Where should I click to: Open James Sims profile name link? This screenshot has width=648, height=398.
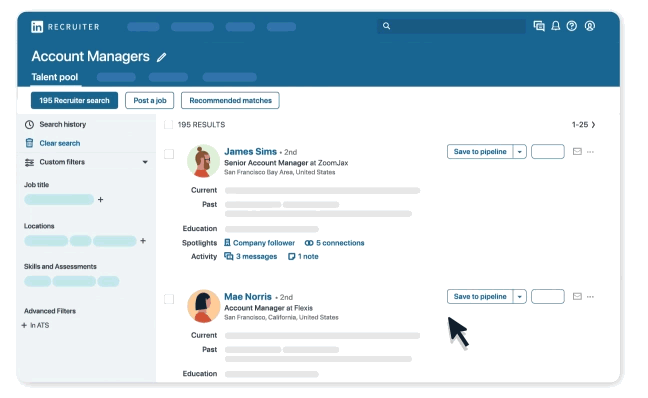click(250, 151)
